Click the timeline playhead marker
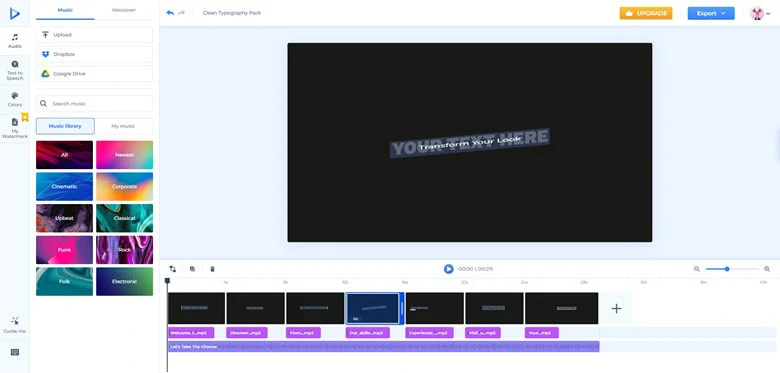The width and height of the screenshot is (780, 373). pos(168,281)
